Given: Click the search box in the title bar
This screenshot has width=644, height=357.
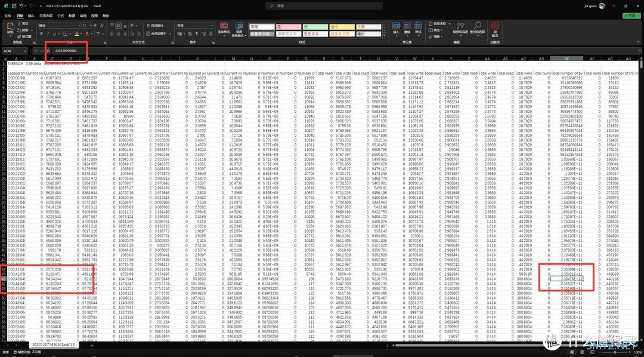Looking at the screenshot, I should 324,6.
